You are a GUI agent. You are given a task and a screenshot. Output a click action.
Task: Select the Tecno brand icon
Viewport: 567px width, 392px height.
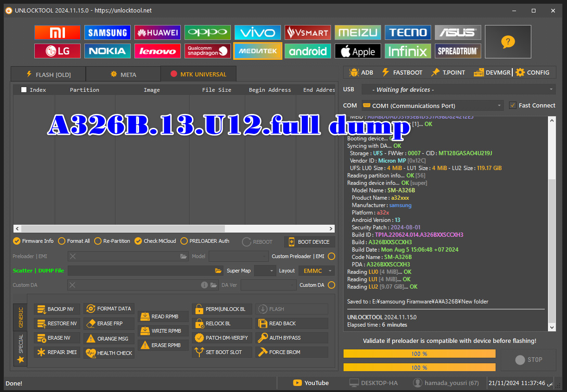(x=408, y=32)
